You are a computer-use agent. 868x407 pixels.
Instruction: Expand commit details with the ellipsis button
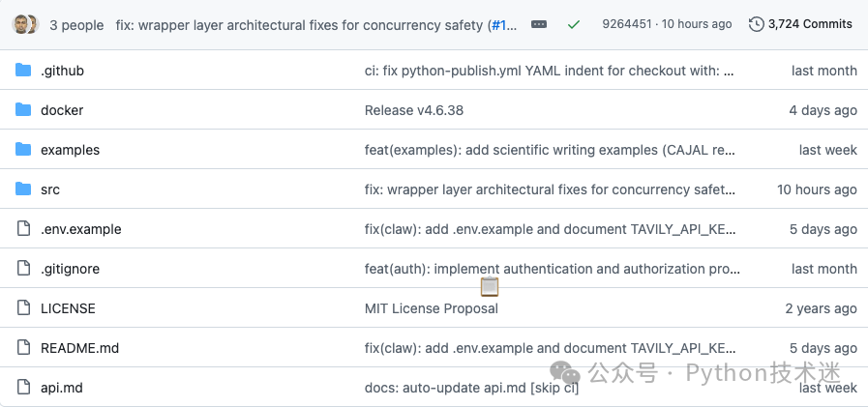coord(539,24)
